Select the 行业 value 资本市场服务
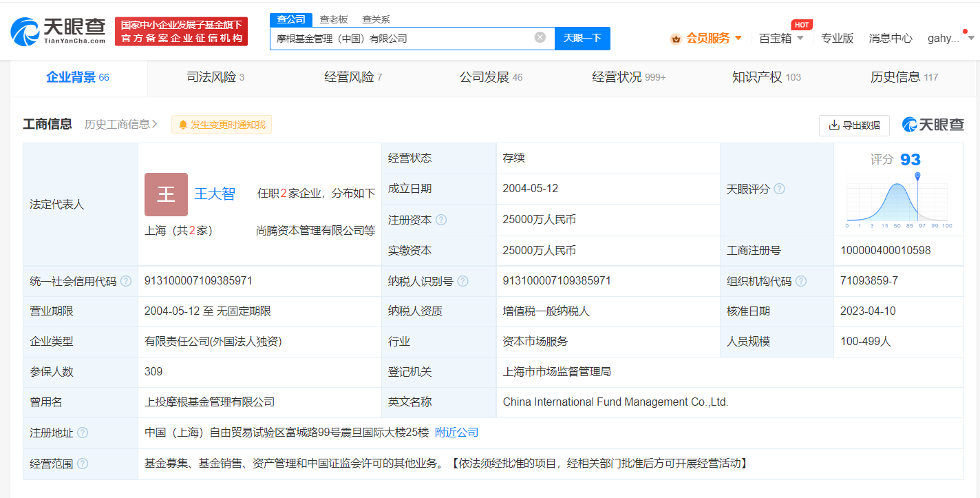Viewport: 980px width, 498px height. [535, 342]
